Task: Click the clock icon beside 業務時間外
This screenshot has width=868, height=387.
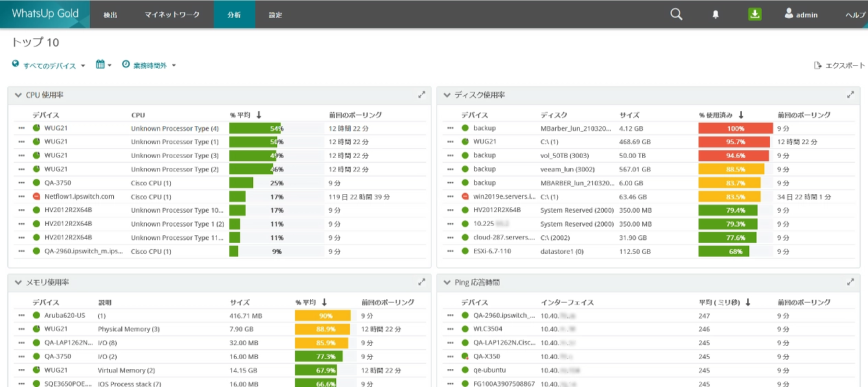Action: 126,64
